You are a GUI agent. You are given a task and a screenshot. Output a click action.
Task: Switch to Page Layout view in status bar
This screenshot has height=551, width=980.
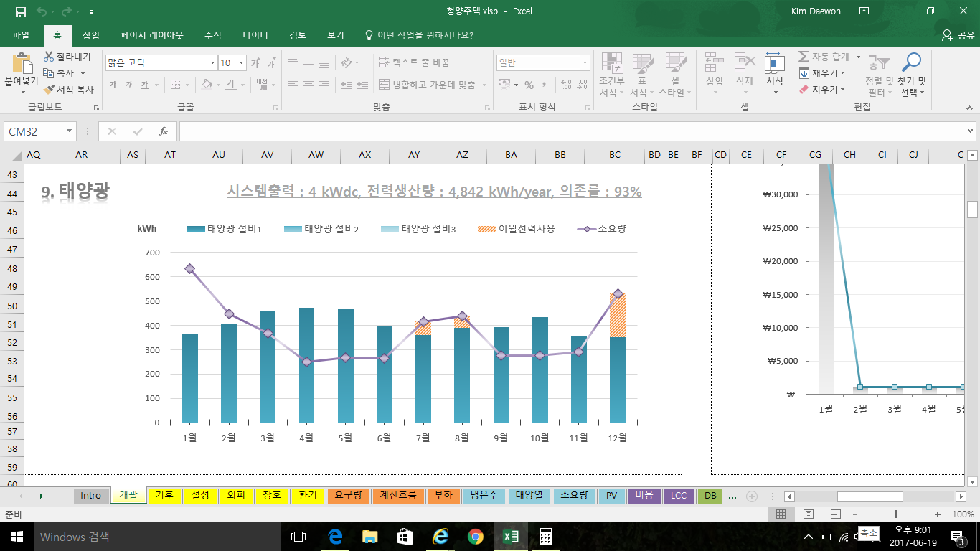(x=809, y=514)
